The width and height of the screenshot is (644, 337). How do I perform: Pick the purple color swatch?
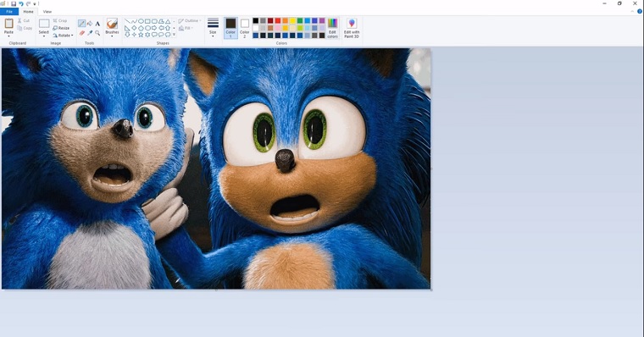tap(322, 20)
